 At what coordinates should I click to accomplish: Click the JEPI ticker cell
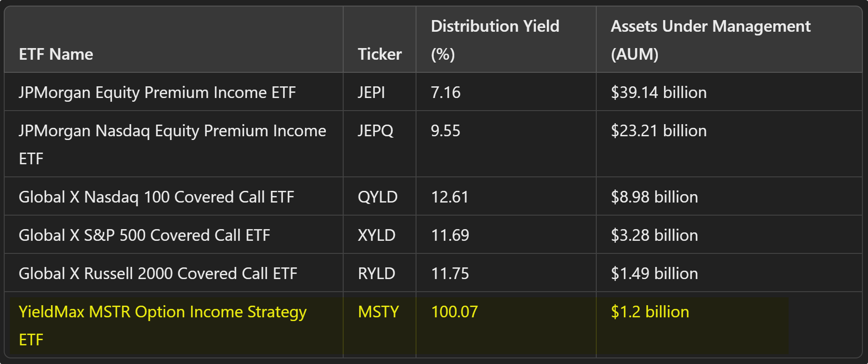tap(371, 92)
